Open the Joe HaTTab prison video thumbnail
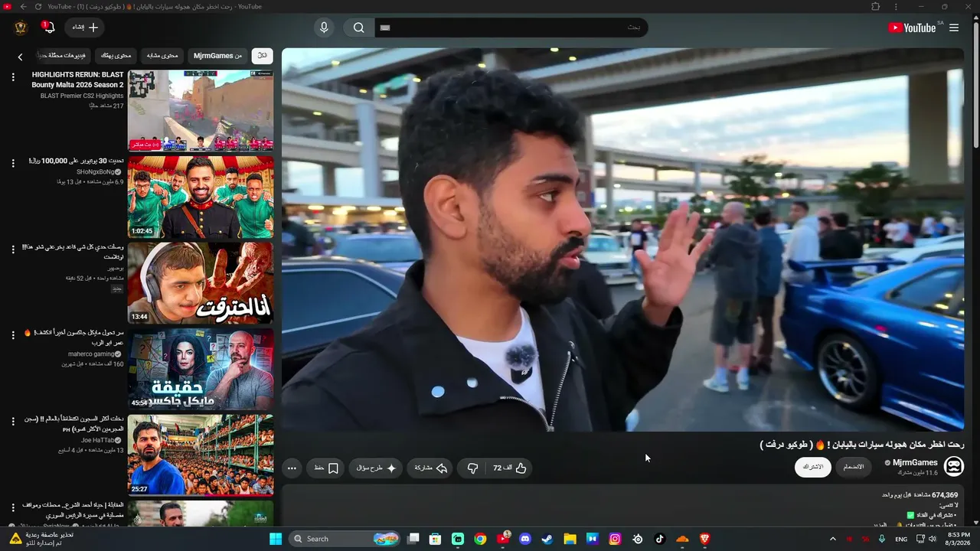 (x=201, y=455)
